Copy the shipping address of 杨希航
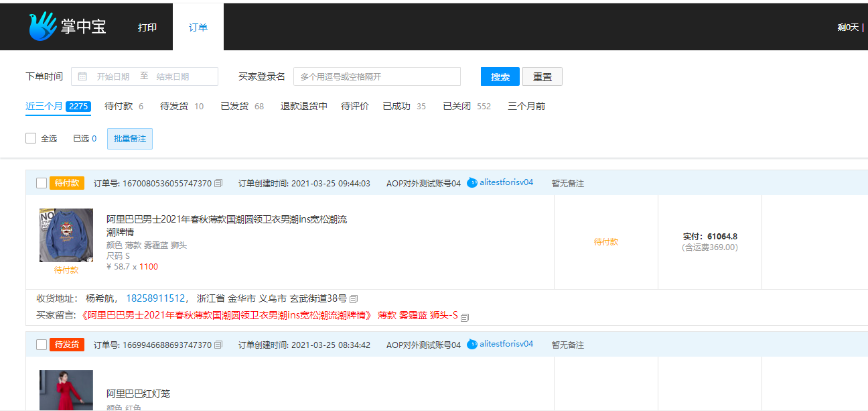 [x=354, y=299]
